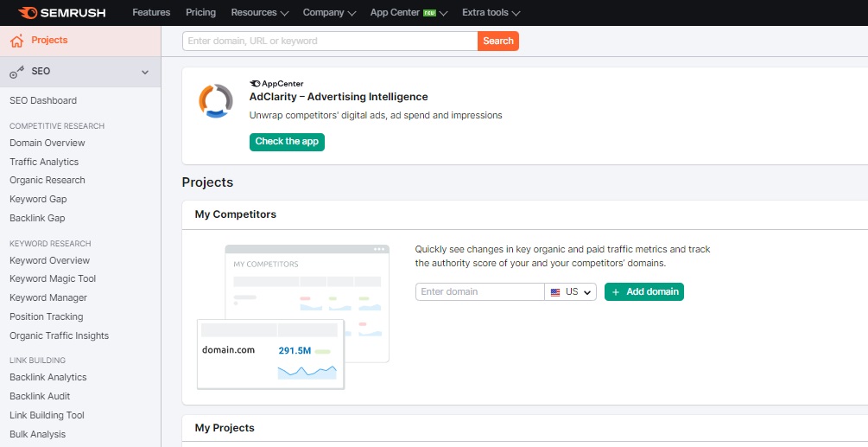Go to Position Tracking

(x=46, y=316)
